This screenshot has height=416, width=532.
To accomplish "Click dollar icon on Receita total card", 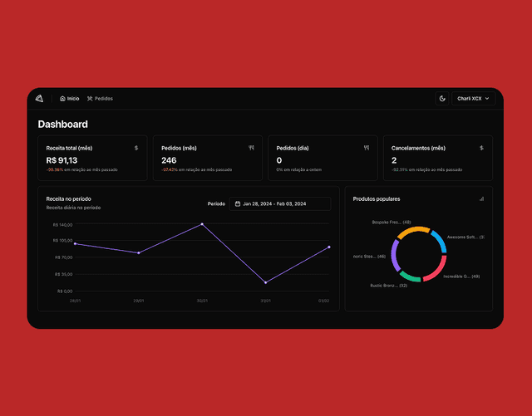I will click(x=136, y=148).
